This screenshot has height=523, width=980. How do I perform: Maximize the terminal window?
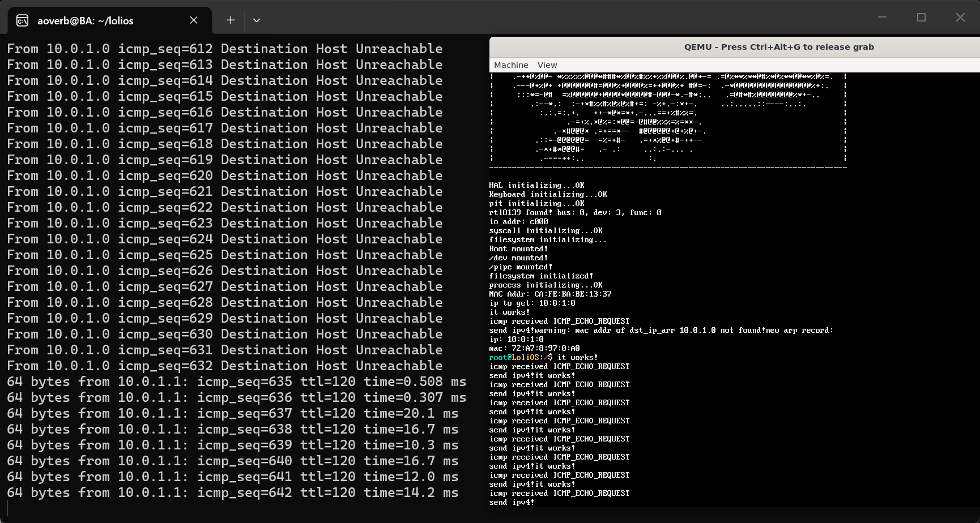click(x=921, y=18)
